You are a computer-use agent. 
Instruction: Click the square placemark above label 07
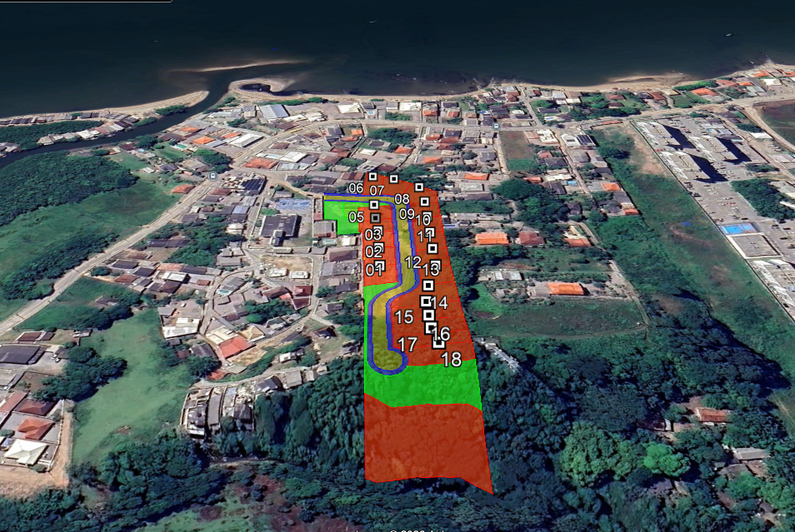[x=393, y=179]
